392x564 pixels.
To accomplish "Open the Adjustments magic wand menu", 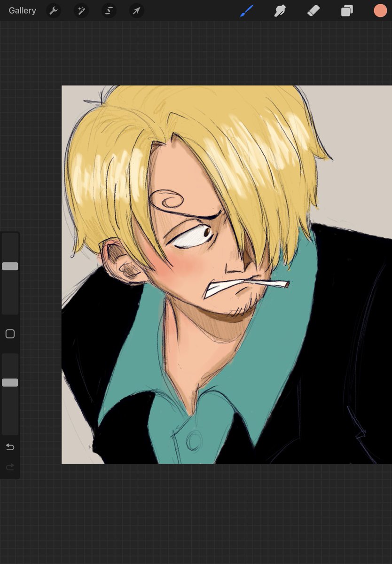I will click(81, 10).
